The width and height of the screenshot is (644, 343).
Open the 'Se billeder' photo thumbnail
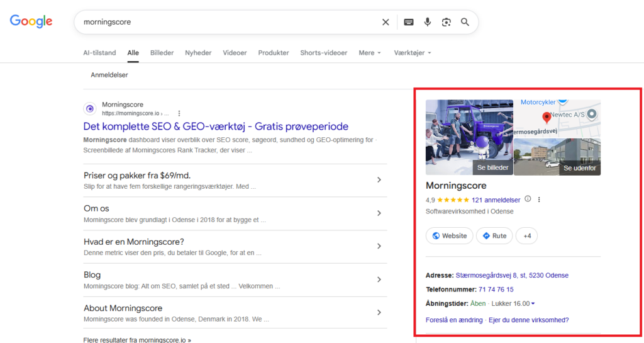(469, 137)
